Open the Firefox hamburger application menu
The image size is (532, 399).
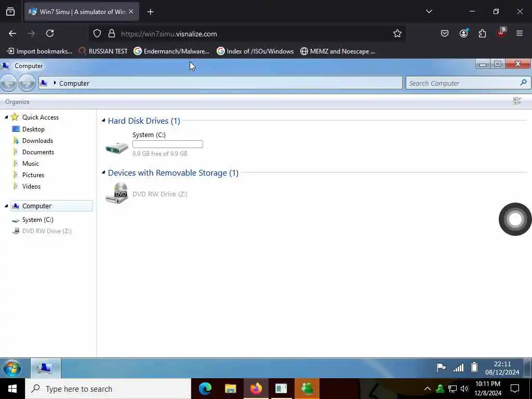[x=519, y=33]
